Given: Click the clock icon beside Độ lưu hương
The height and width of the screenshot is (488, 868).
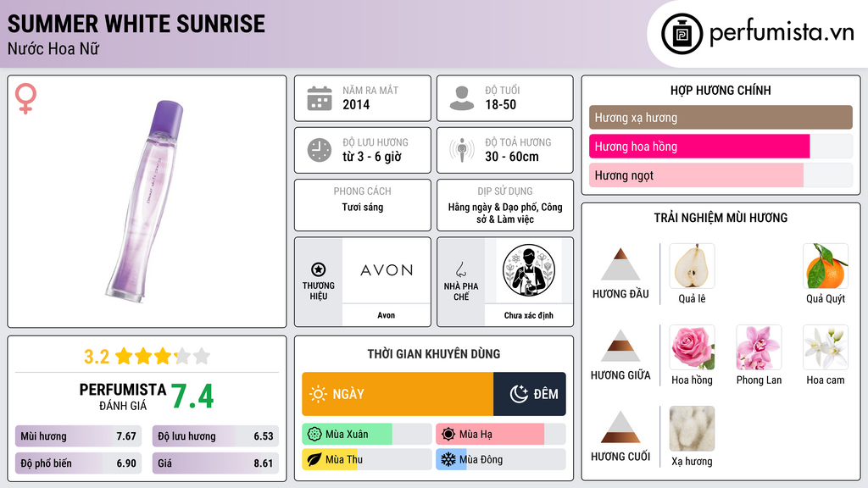Looking at the screenshot, I should 320,150.
